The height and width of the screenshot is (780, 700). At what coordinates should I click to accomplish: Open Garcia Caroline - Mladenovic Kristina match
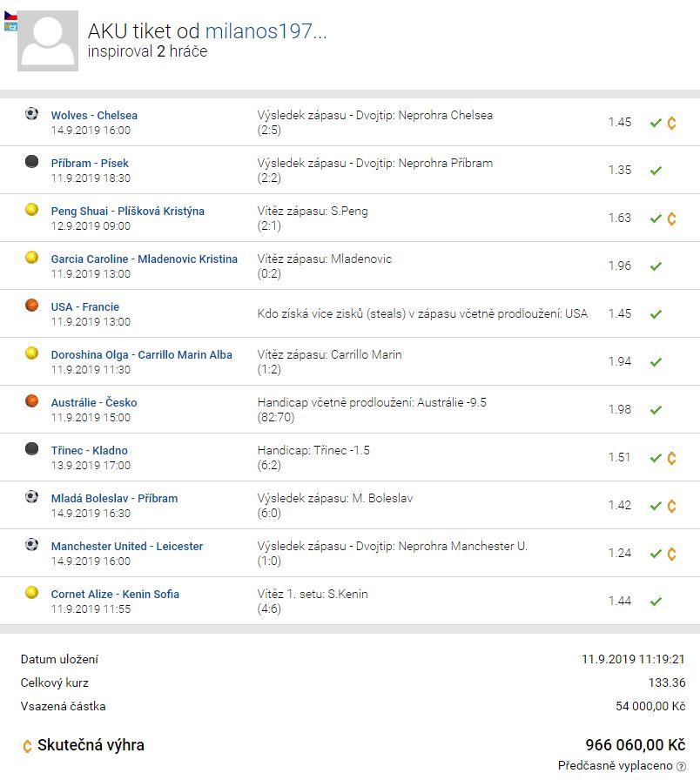pyautogui.click(x=145, y=259)
